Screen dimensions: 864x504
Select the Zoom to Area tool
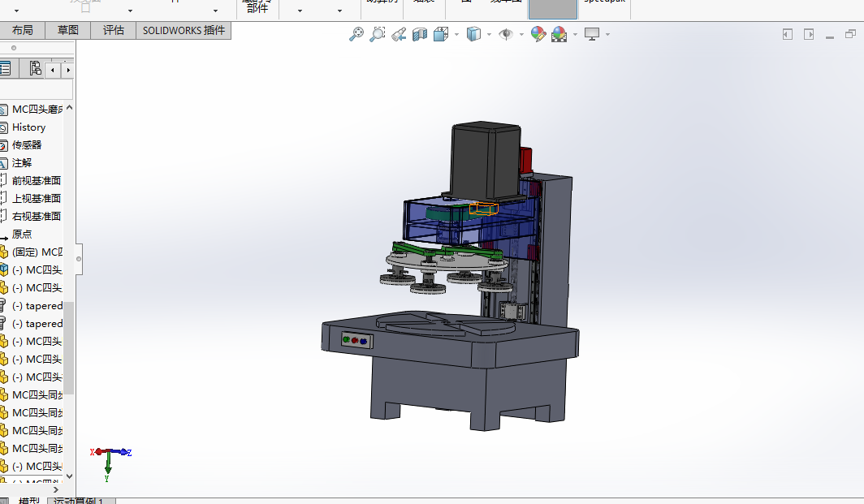pos(377,34)
